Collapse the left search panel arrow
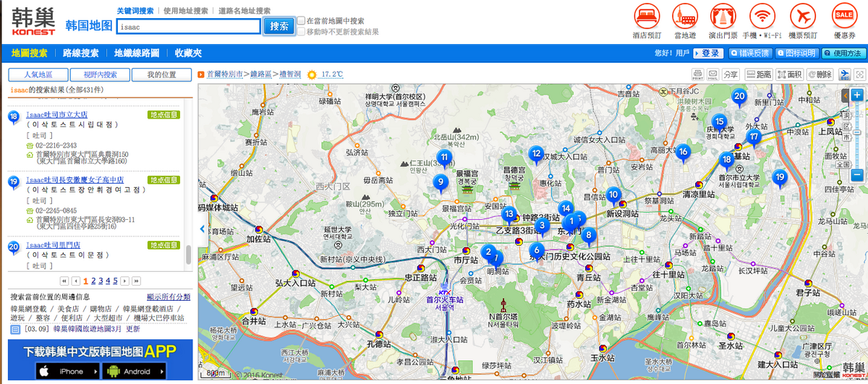The height and width of the screenshot is (384, 868). point(202,229)
